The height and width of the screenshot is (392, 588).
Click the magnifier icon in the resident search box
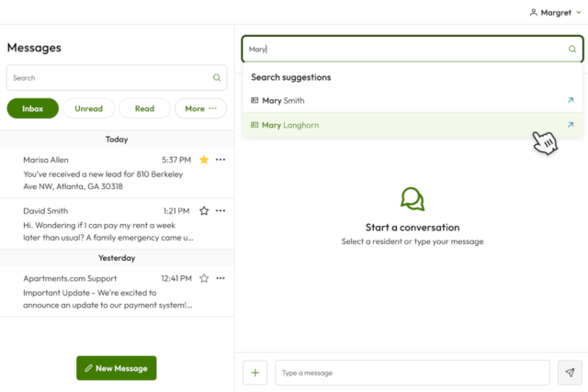coord(571,49)
